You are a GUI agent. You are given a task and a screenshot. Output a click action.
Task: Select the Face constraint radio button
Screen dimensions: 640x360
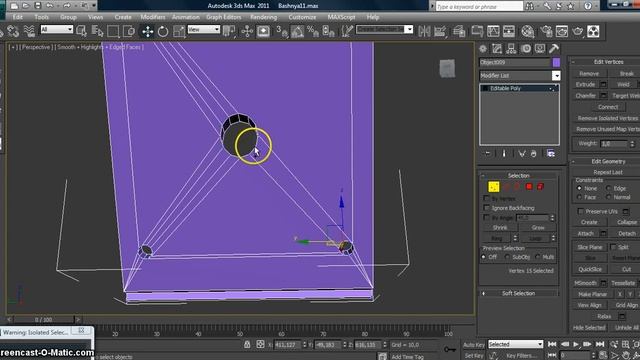pos(579,197)
